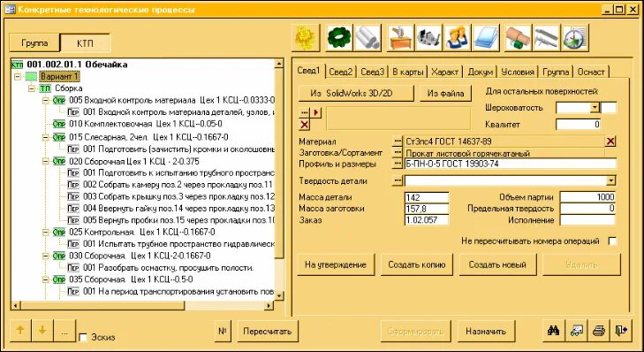Viewport: 644px width, 352px height.
Task: Open the Материал ellipsis browse button
Action: [x=397, y=141]
